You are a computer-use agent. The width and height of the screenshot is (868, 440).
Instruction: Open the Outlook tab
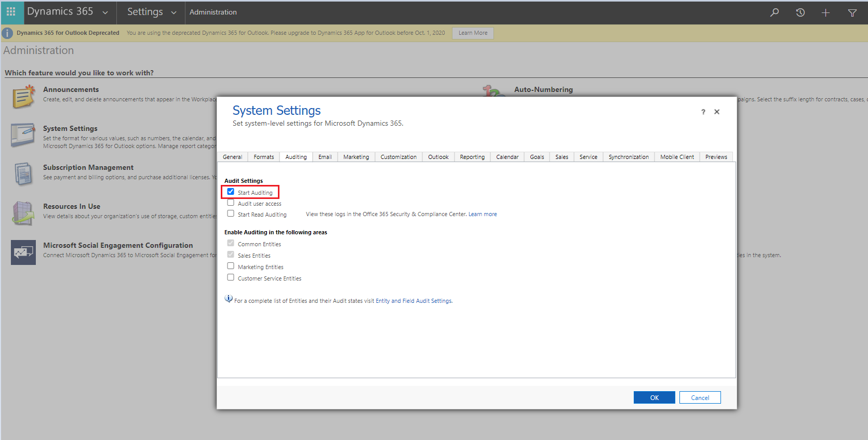tap(438, 157)
